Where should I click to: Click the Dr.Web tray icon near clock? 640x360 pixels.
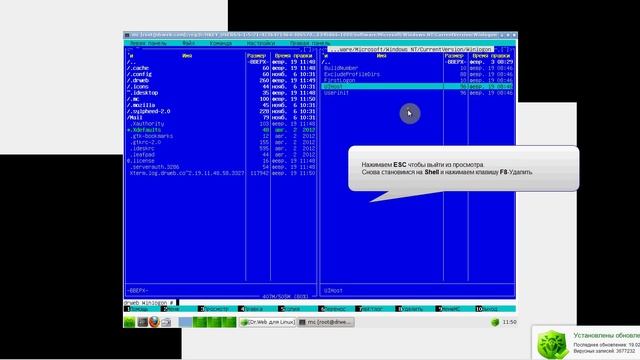[495, 322]
